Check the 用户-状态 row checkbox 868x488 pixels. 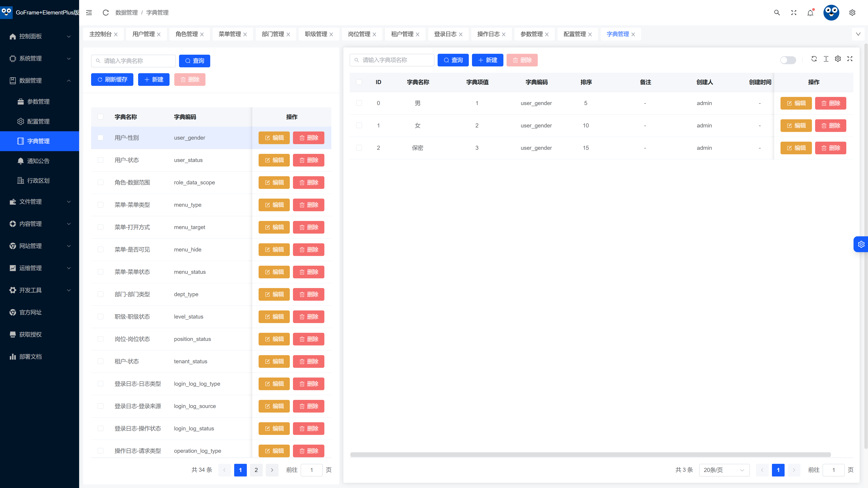click(x=100, y=160)
